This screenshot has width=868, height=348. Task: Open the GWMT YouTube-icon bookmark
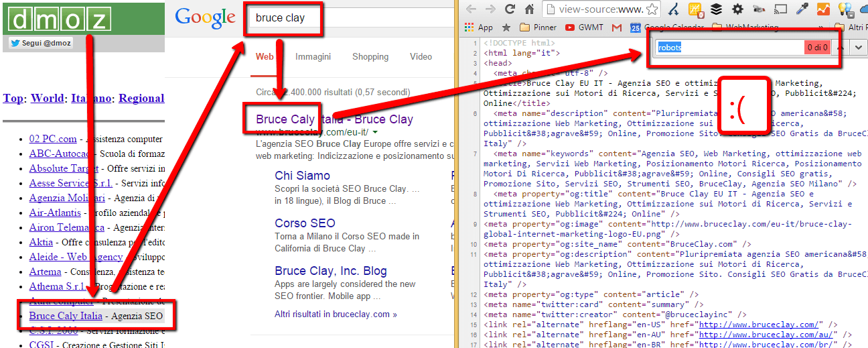(x=584, y=27)
